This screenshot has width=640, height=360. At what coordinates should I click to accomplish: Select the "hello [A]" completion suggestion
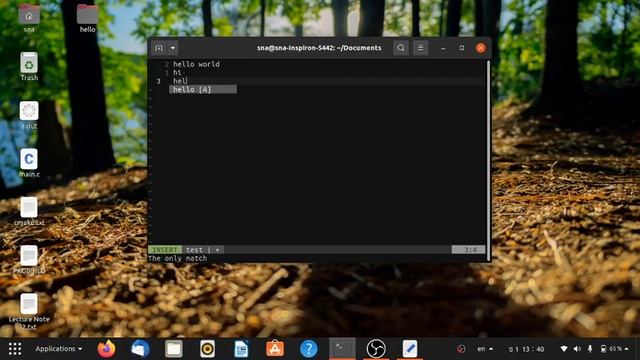pyautogui.click(x=203, y=89)
